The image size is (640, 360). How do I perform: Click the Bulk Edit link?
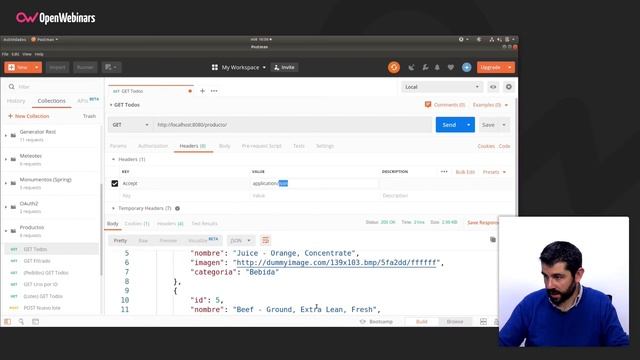[465, 172]
